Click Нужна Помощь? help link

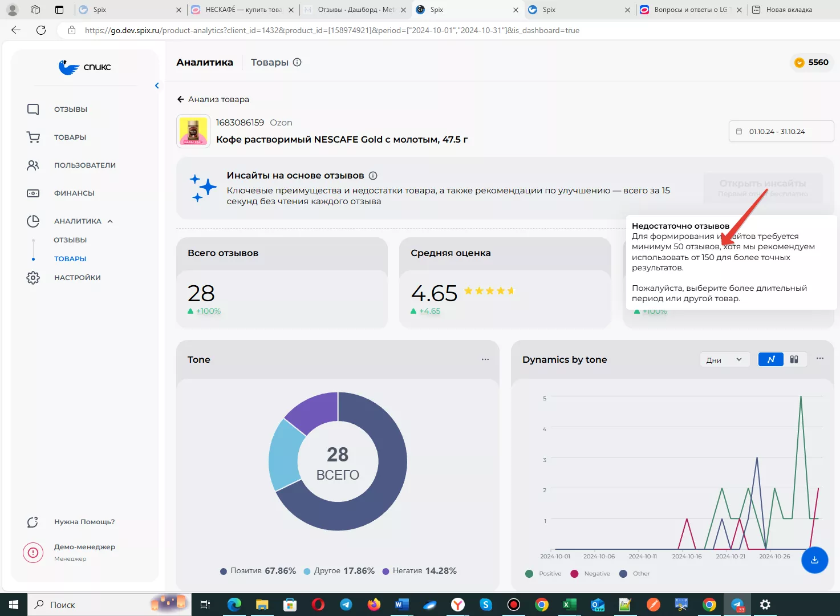point(84,522)
